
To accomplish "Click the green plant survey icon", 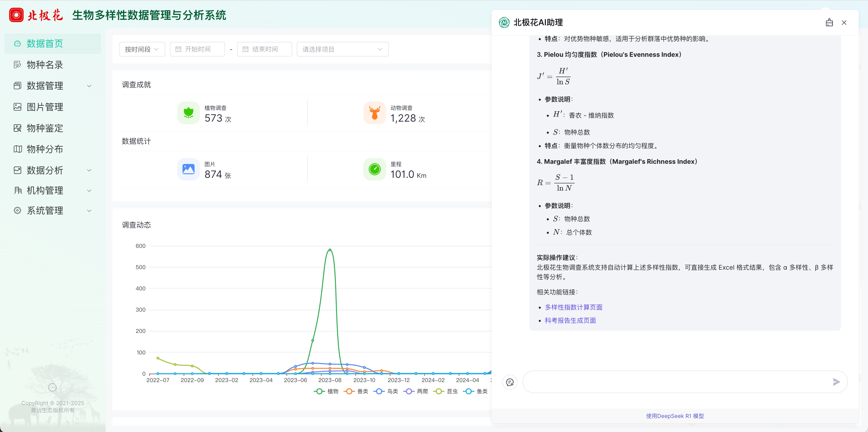I will pyautogui.click(x=188, y=113).
